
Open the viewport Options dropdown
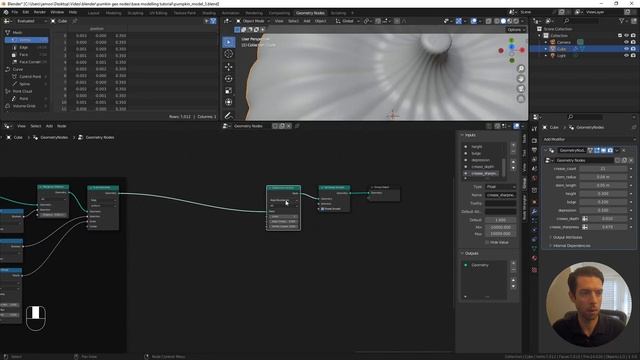516,30
